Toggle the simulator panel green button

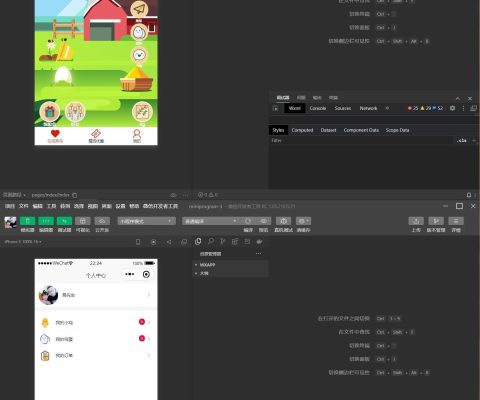[27, 221]
